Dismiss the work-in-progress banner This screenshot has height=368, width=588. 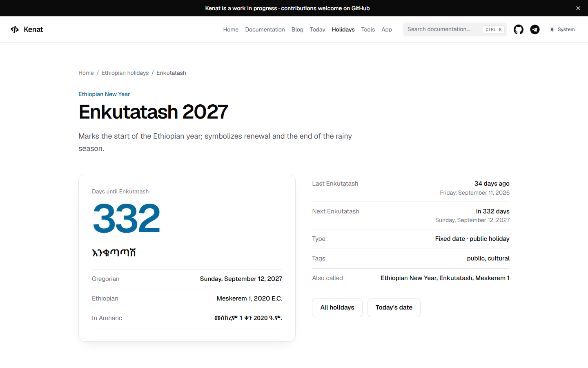tap(578, 8)
